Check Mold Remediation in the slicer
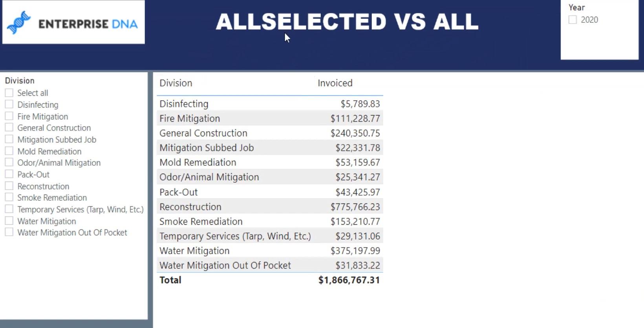 pos(9,151)
